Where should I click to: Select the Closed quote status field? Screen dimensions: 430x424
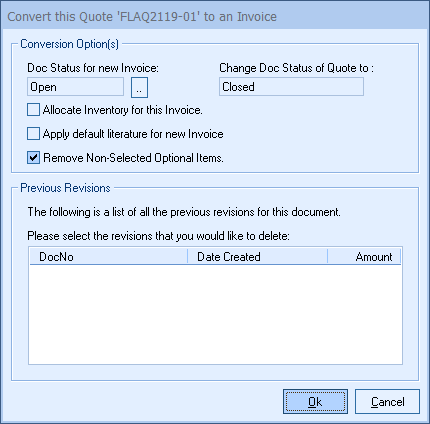pyautogui.click(x=291, y=87)
